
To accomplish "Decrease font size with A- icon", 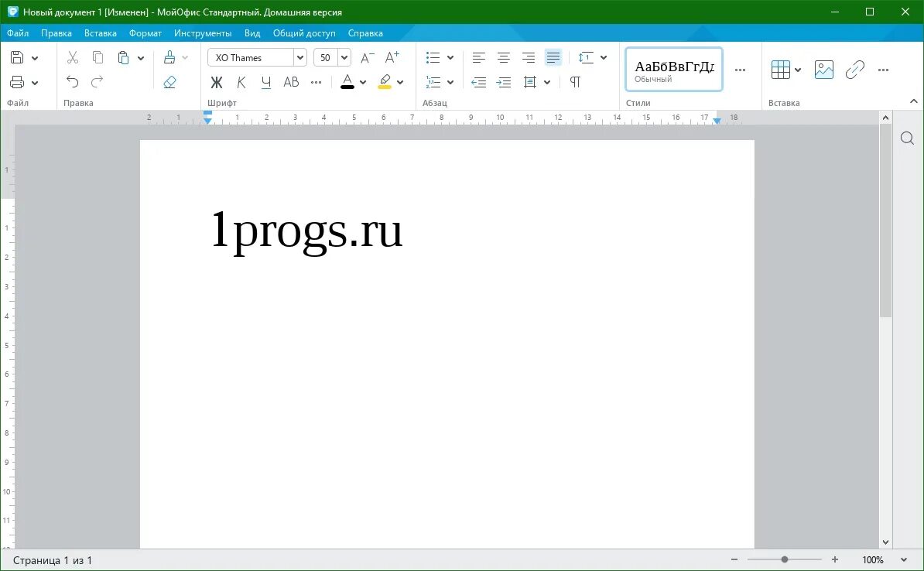I will 367,58.
